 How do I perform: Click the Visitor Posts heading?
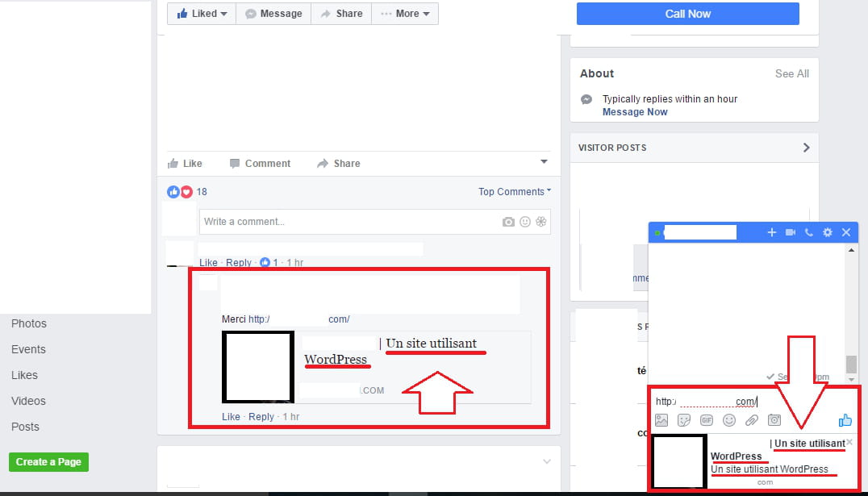click(x=612, y=148)
